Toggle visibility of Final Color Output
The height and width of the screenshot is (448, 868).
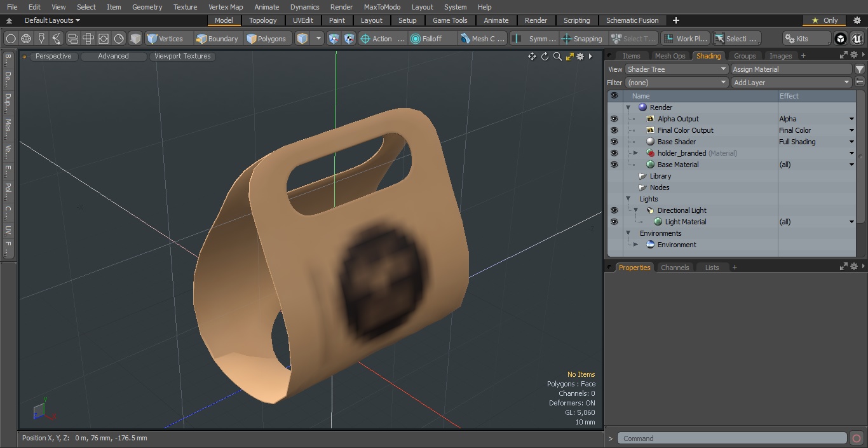614,130
